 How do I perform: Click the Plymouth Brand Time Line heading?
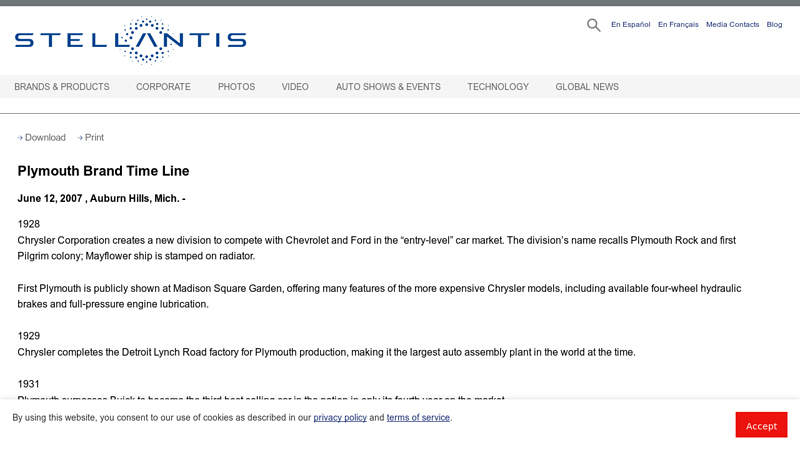click(103, 171)
